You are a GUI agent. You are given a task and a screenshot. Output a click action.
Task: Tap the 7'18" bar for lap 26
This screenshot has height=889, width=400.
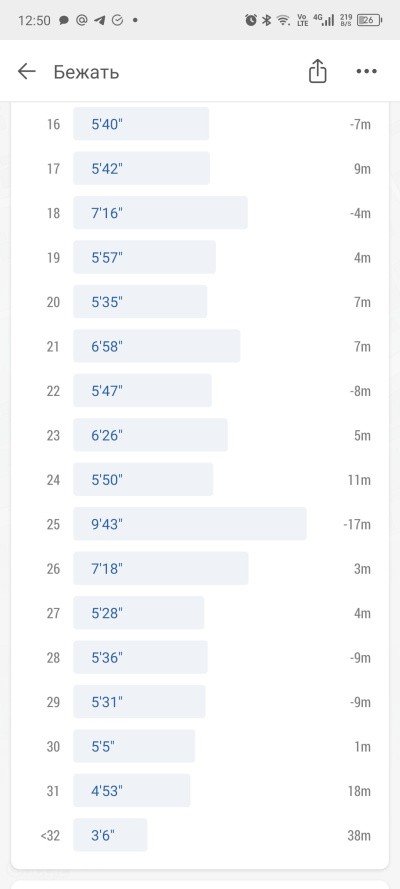coord(160,568)
